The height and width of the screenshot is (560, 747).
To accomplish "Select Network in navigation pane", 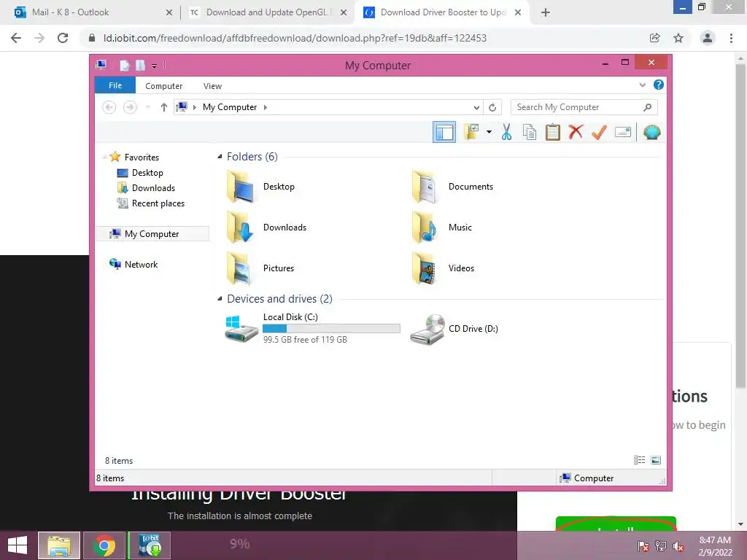I will pyautogui.click(x=141, y=264).
